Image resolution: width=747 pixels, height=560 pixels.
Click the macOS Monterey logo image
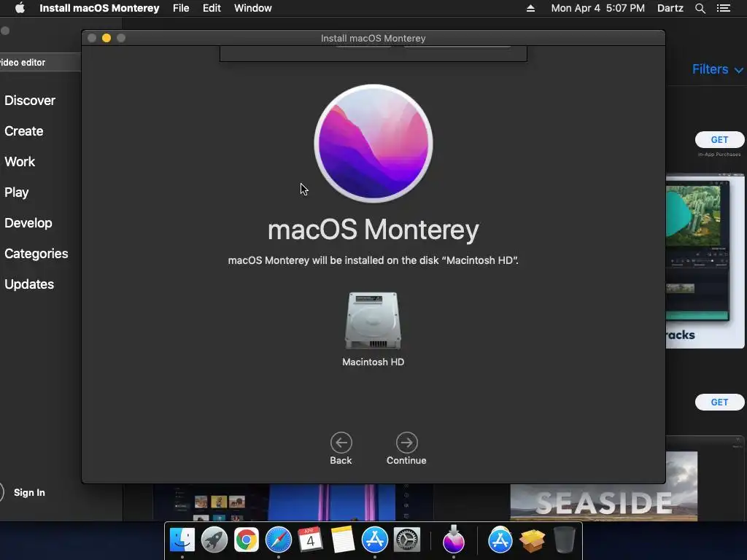[373, 144]
